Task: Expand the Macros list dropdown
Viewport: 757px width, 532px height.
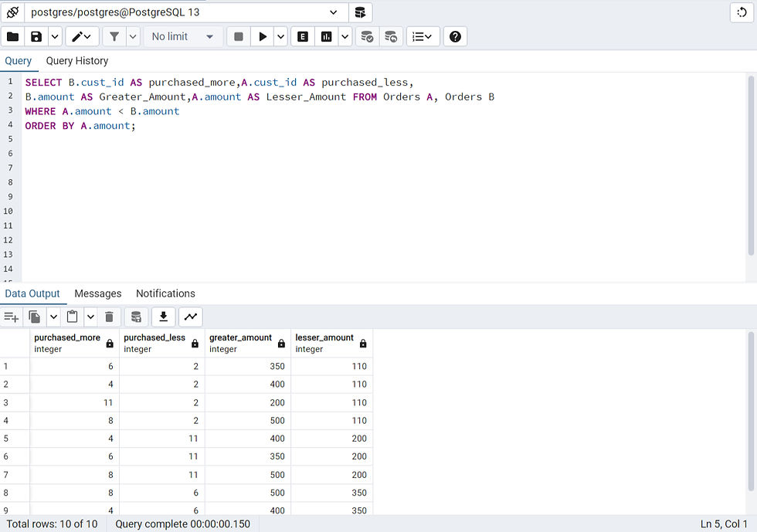Action: coord(422,36)
